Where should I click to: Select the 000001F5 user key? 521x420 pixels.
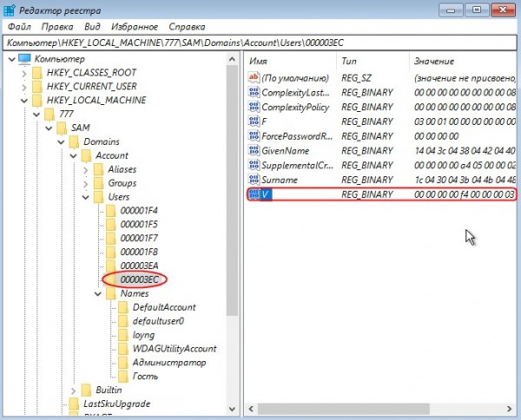[x=139, y=225]
